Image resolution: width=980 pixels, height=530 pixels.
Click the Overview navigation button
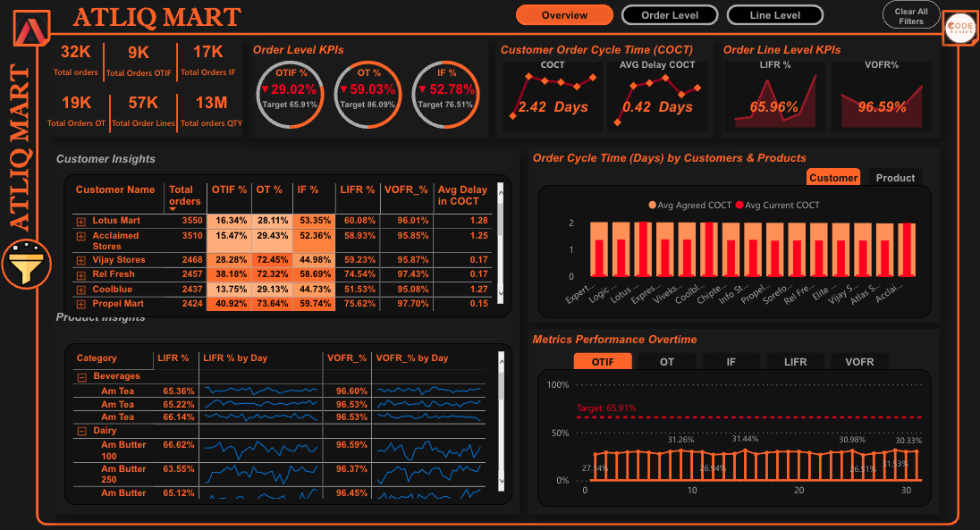[x=564, y=14]
